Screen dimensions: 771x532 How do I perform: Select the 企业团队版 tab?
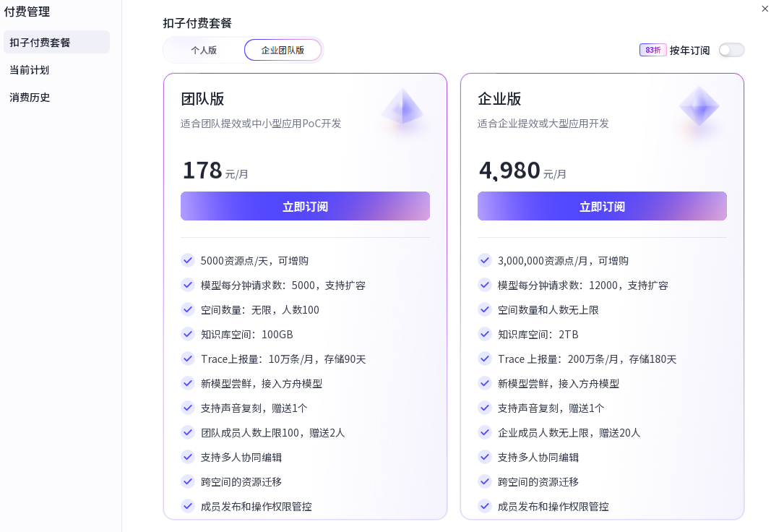pos(283,50)
